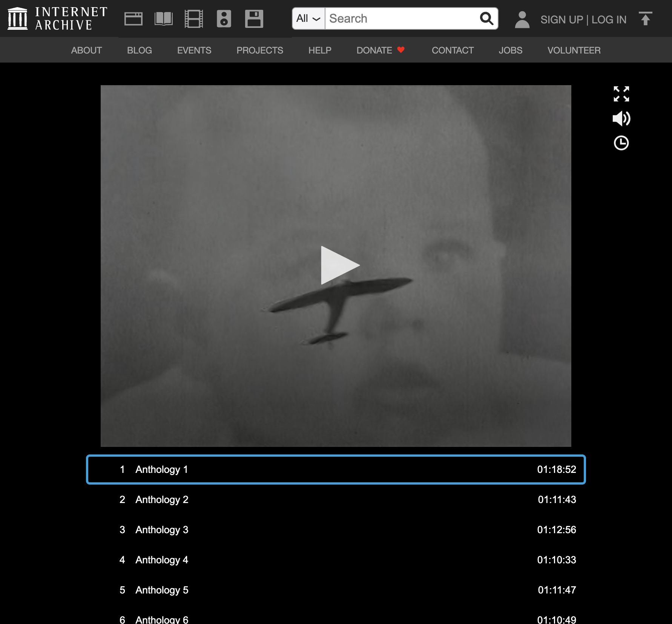Click the search magnifying glass icon

coord(486,18)
